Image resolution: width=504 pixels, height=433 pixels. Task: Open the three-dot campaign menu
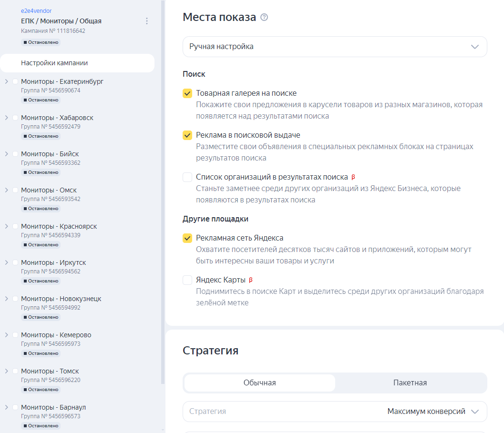(147, 21)
